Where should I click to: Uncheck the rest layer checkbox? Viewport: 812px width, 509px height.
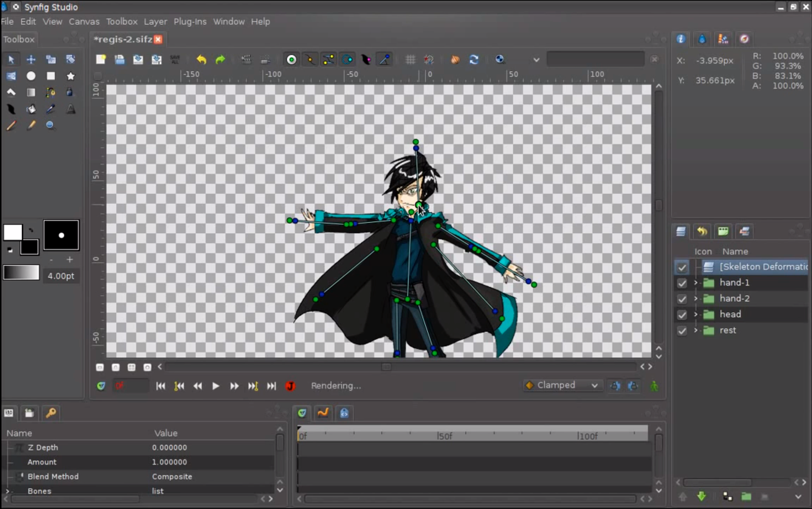coord(682,331)
